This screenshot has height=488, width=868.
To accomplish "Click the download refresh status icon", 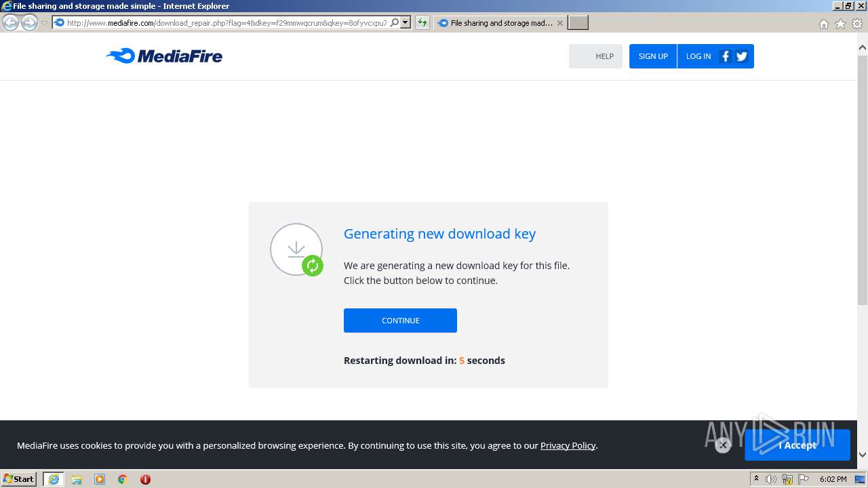I will [x=312, y=266].
